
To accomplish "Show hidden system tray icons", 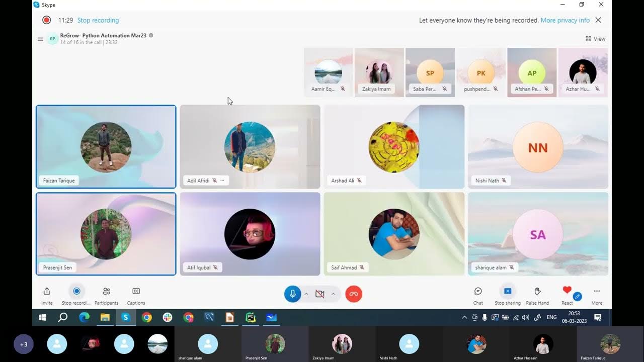I will (464, 317).
